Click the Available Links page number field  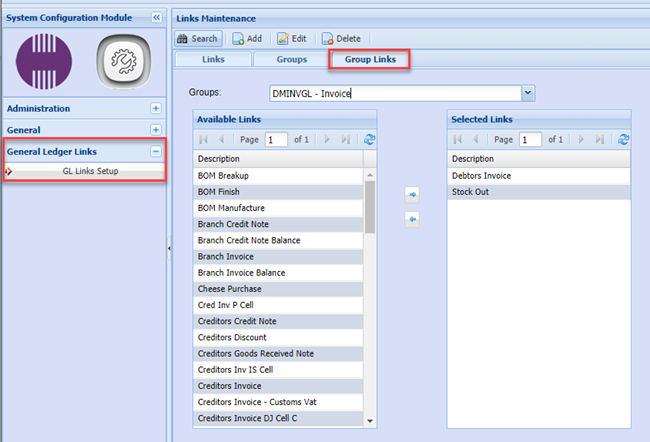[276, 140]
